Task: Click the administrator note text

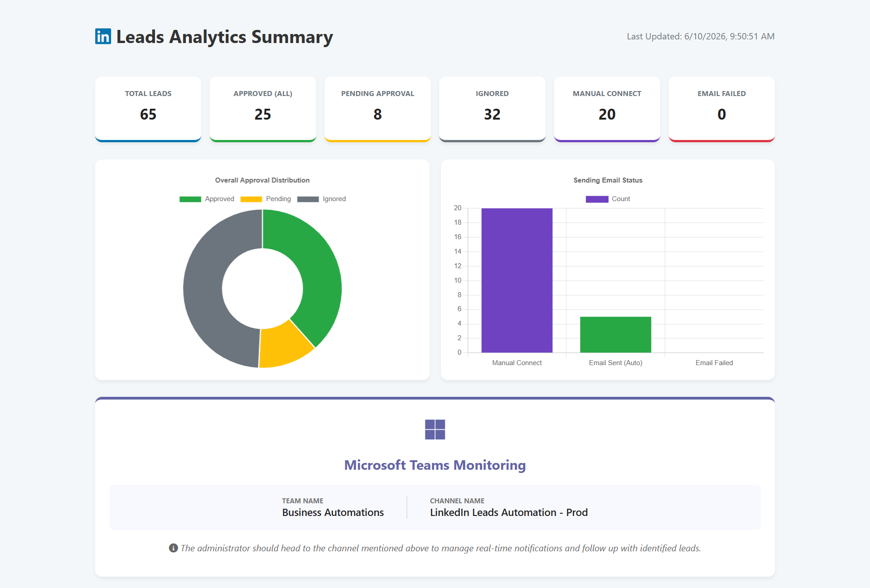Action: [x=440, y=548]
